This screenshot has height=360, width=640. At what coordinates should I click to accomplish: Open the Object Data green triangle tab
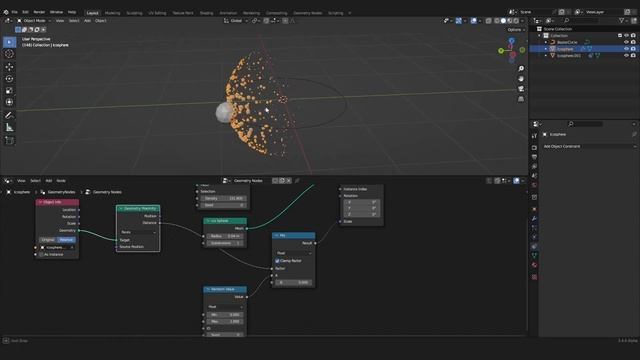(534, 256)
